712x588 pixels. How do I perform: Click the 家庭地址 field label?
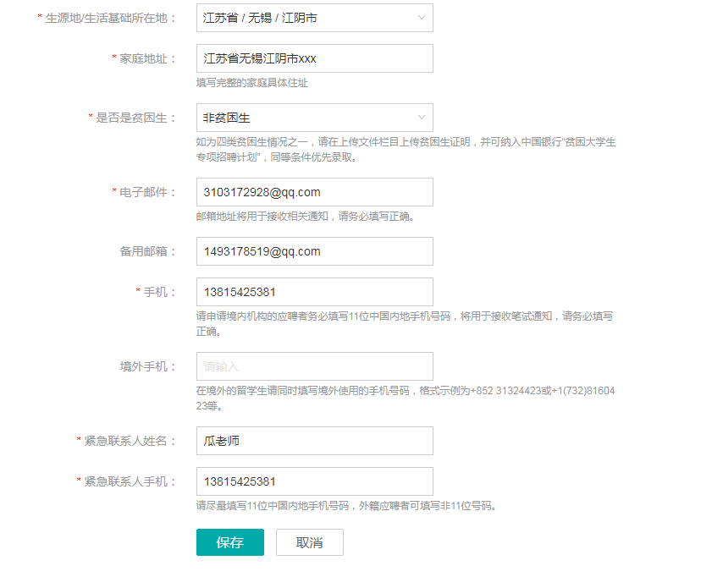[147, 58]
